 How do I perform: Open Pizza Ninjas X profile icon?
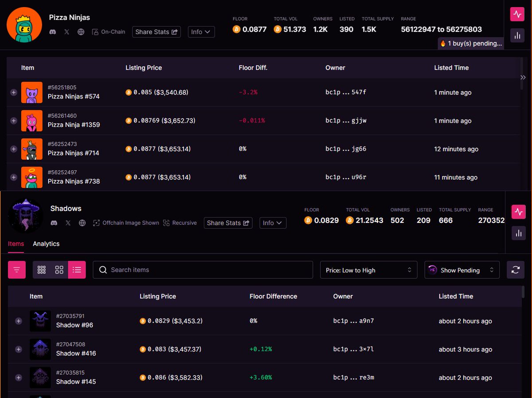point(66,32)
